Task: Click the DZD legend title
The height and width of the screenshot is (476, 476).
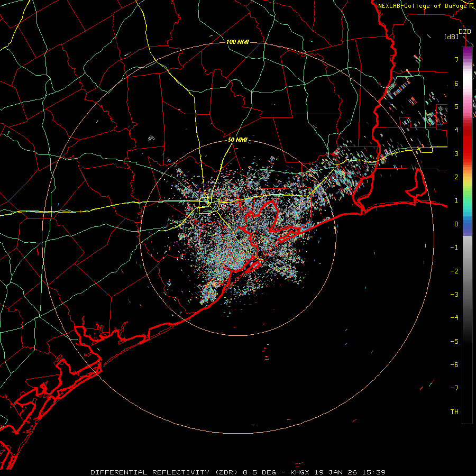Action: tap(464, 32)
